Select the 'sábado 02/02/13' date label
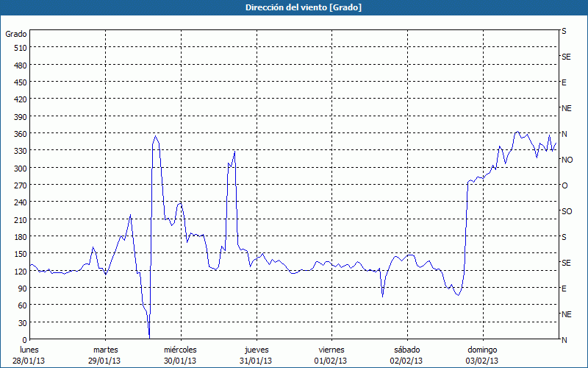 406,355
